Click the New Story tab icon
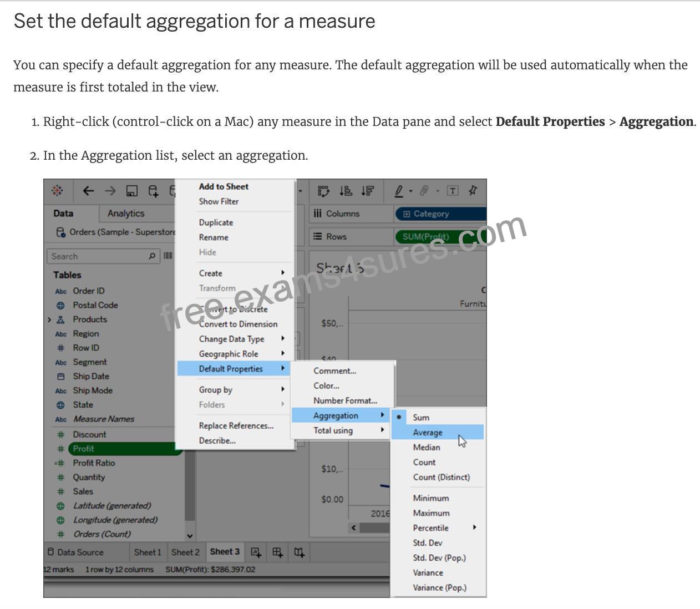The width and height of the screenshot is (700, 609). 299,552
